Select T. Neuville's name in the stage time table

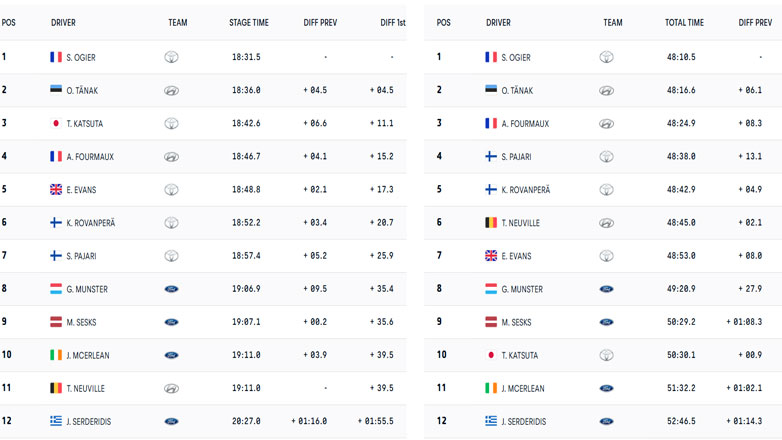[87, 388]
